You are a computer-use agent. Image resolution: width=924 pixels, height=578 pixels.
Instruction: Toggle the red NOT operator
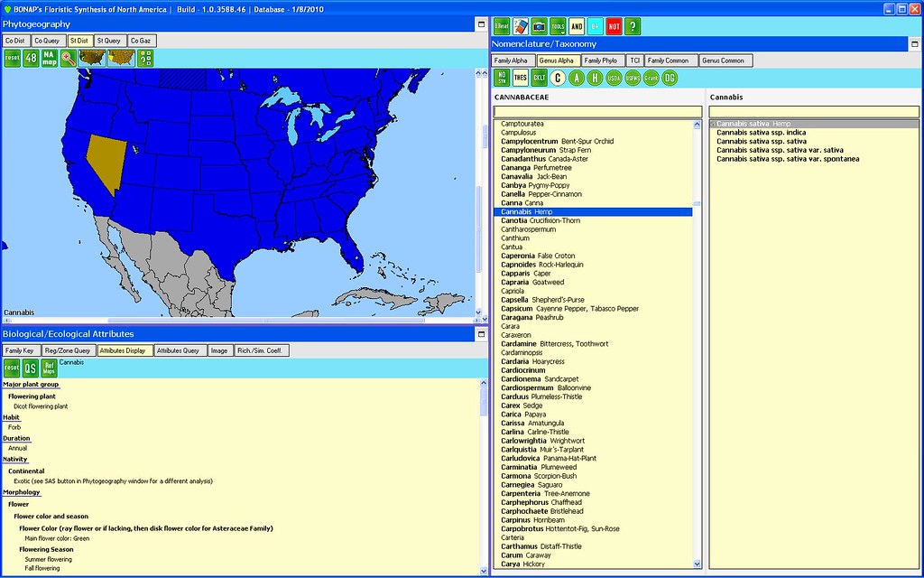pyautogui.click(x=614, y=26)
